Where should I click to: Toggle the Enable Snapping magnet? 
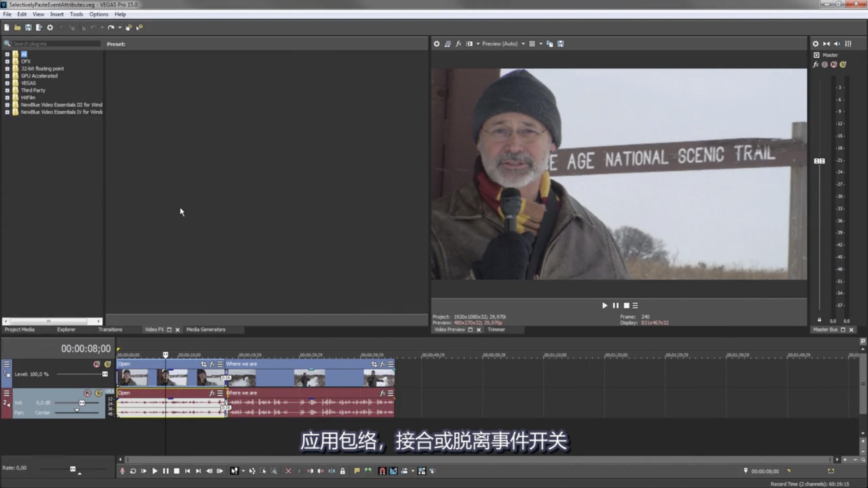pos(382,471)
